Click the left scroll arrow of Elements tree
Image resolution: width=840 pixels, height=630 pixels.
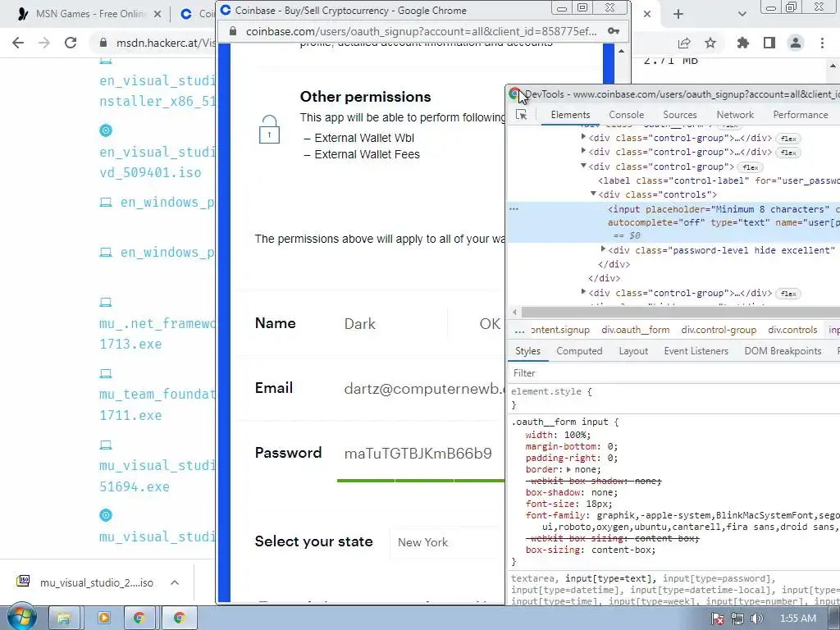[x=514, y=313]
